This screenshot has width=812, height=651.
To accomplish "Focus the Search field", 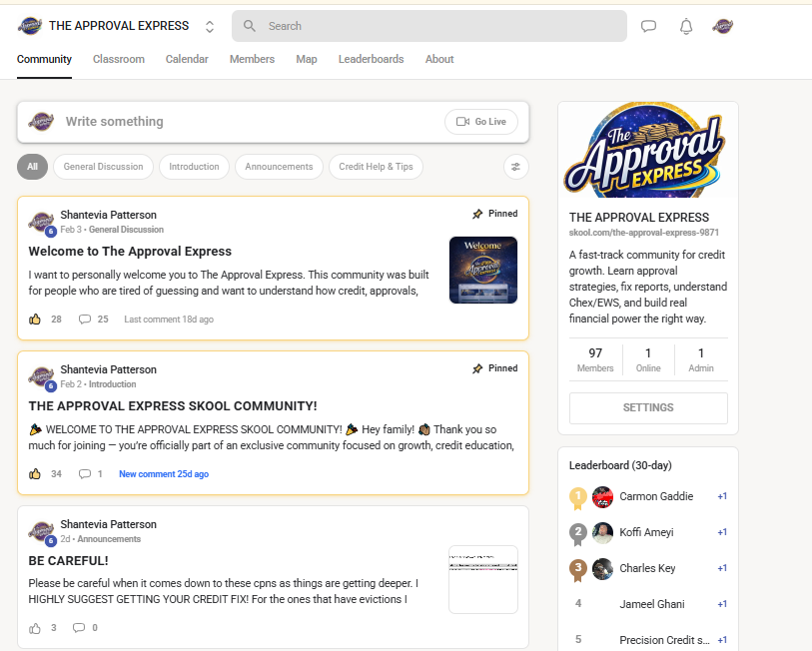I will [429, 26].
